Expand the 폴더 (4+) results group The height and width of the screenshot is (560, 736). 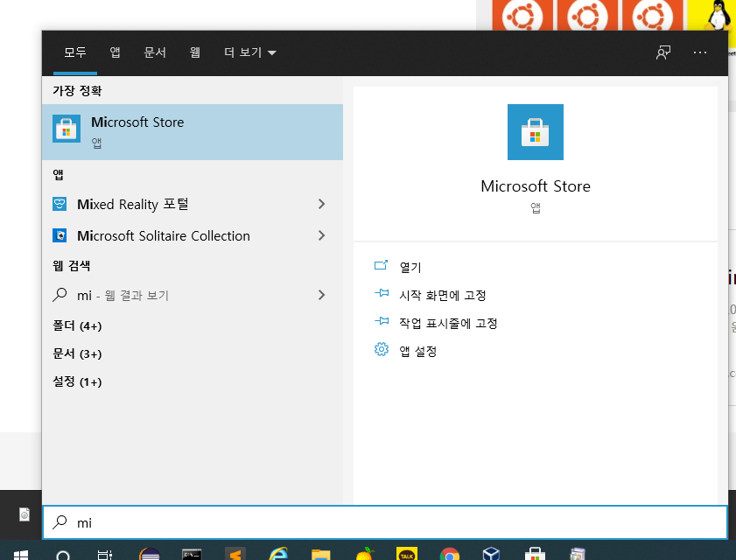77,325
